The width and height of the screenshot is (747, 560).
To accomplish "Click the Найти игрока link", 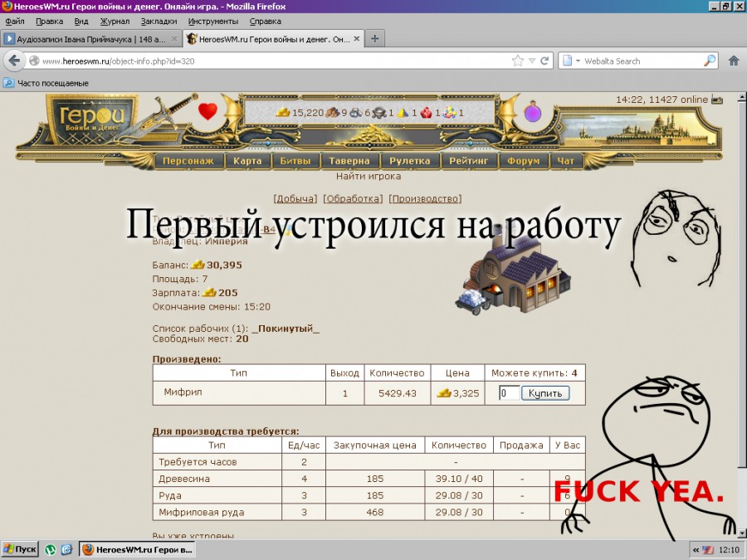I will tap(369, 176).
